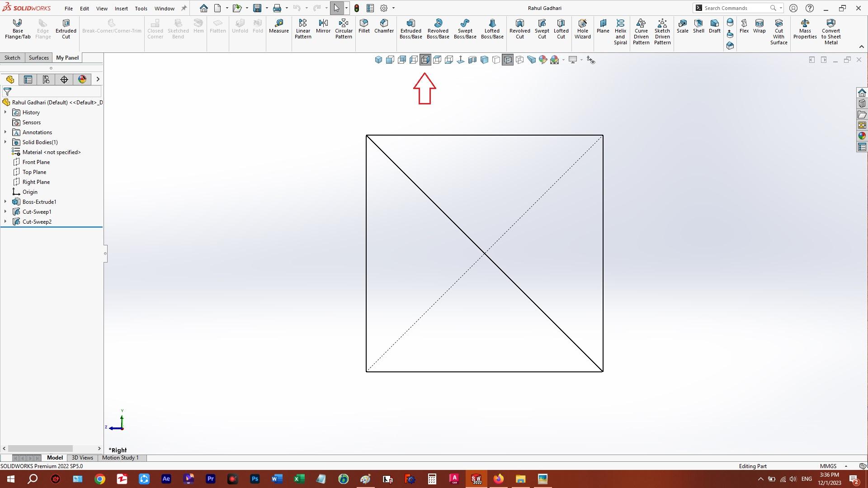868x488 pixels.
Task: Expand the Cut-Sweep1 feature
Action: coord(5,211)
